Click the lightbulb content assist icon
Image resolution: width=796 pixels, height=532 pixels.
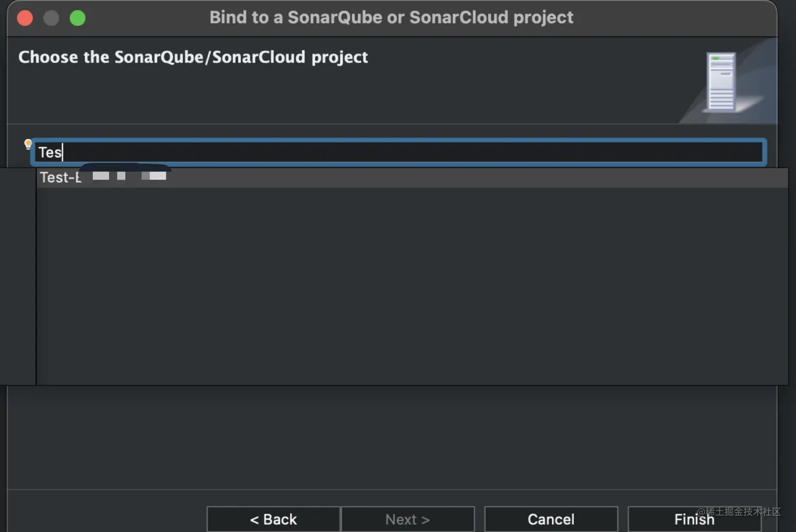(x=28, y=144)
